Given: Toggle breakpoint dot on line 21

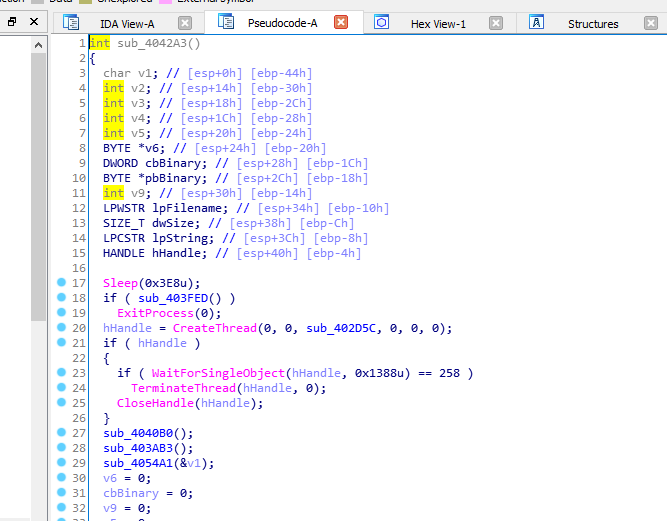Looking at the screenshot, I should [61, 342].
